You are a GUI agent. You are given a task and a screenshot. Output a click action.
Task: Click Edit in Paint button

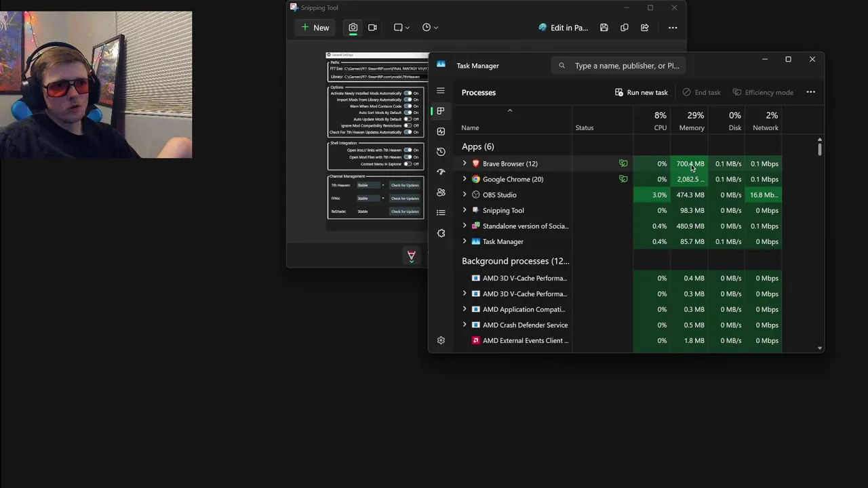tap(563, 28)
